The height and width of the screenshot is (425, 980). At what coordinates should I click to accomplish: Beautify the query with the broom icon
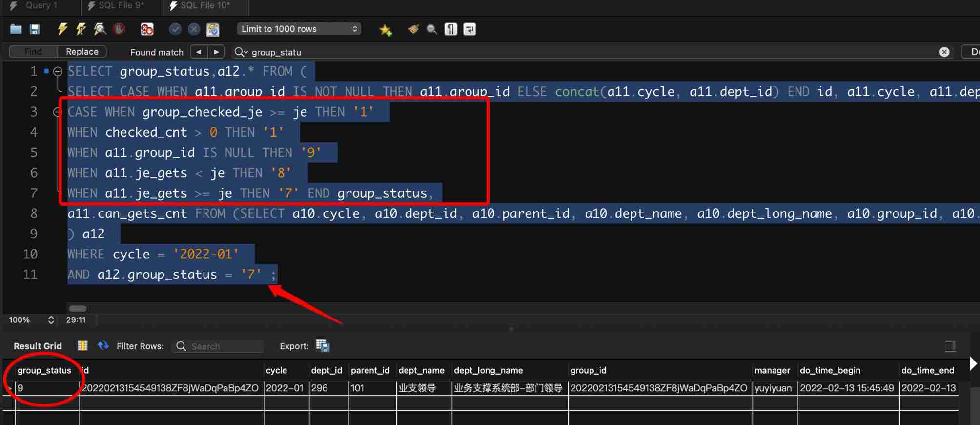pyautogui.click(x=413, y=29)
